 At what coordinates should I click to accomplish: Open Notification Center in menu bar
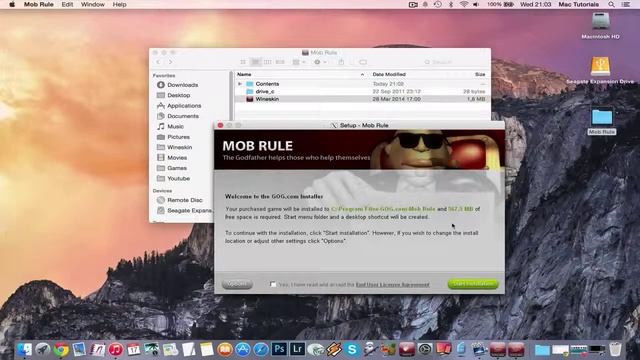[x=626, y=4]
